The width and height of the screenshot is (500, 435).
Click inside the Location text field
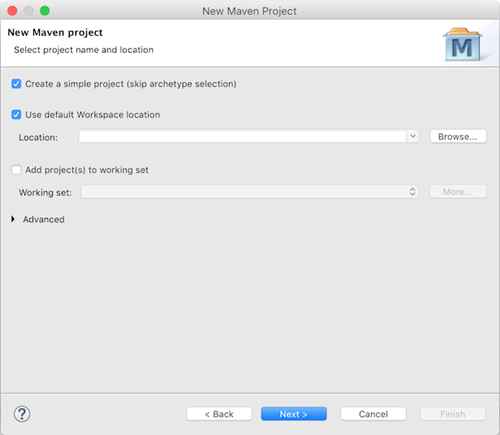click(x=243, y=136)
